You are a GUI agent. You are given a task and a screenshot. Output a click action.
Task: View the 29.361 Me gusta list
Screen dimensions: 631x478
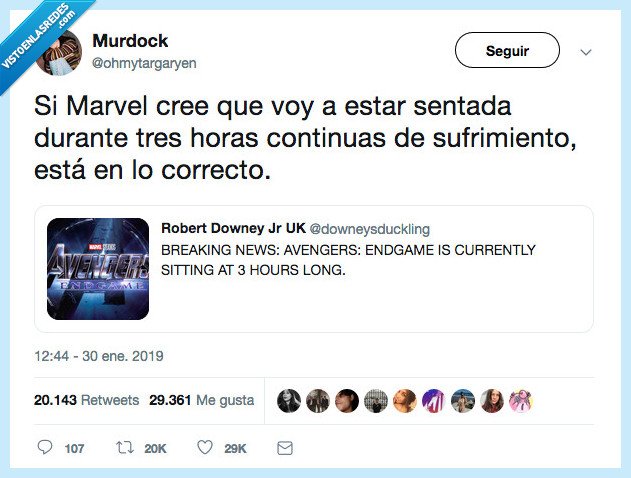[x=202, y=400]
